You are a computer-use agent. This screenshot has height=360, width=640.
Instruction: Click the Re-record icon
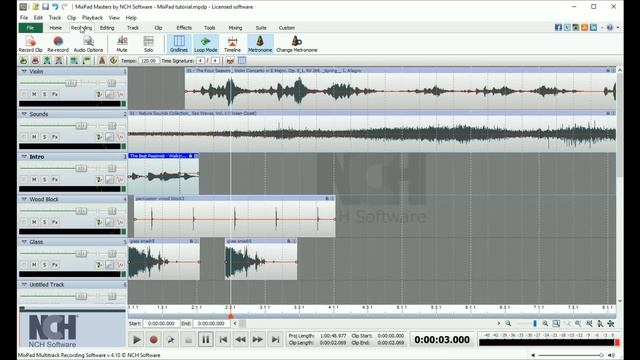[58, 44]
